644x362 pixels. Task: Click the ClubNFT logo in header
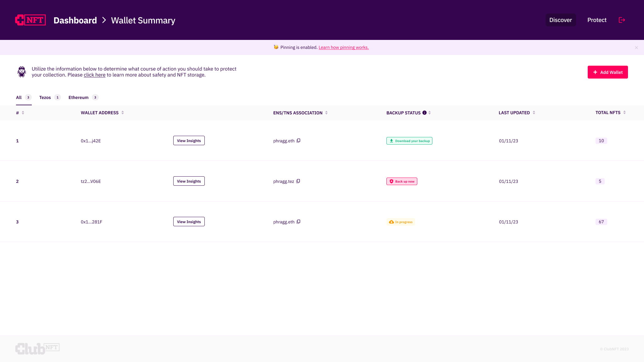[x=31, y=20]
